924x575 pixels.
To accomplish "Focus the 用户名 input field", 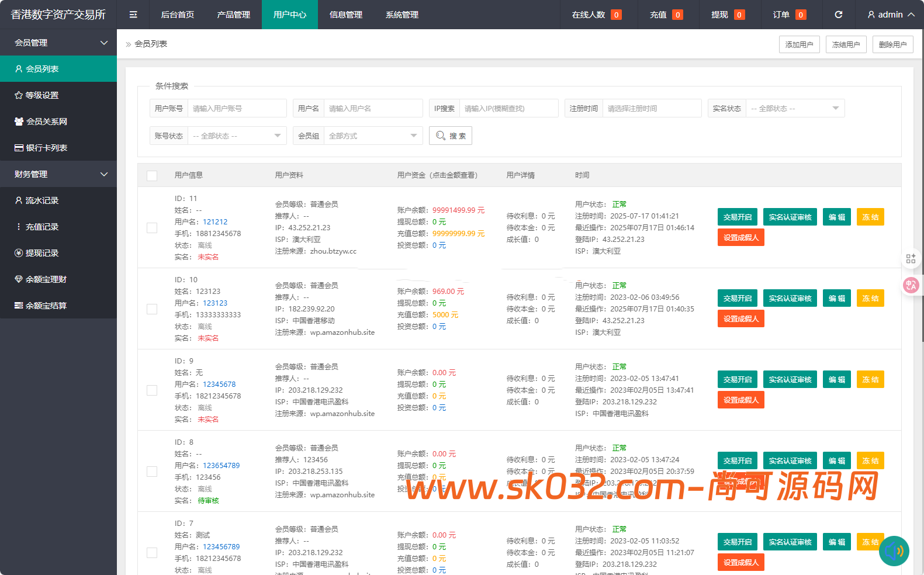I will pos(373,109).
